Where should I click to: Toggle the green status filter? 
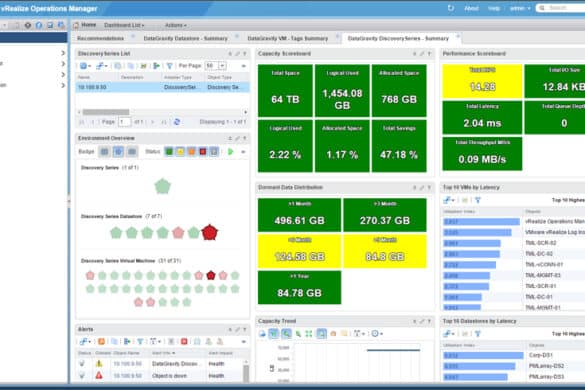click(169, 152)
